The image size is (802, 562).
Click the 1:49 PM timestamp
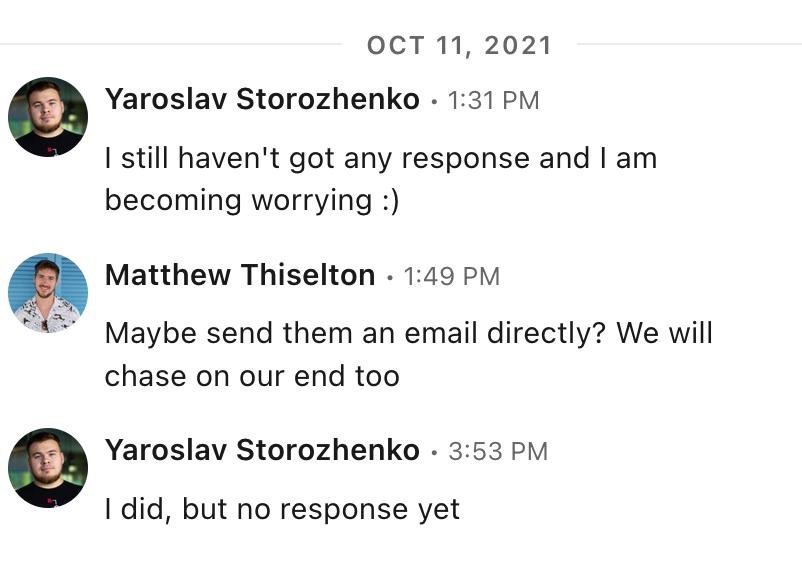pyautogui.click(x=451, y=276)
